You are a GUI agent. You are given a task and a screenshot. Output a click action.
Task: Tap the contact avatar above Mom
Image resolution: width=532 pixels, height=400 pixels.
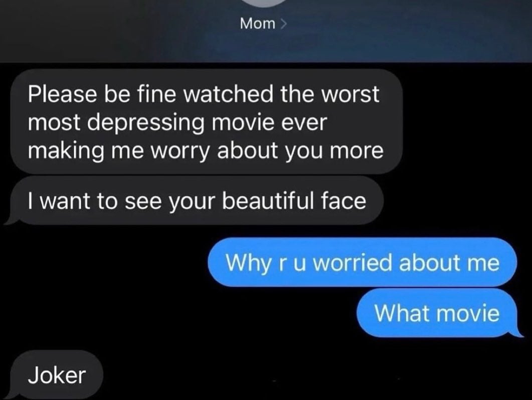[265, 3]
